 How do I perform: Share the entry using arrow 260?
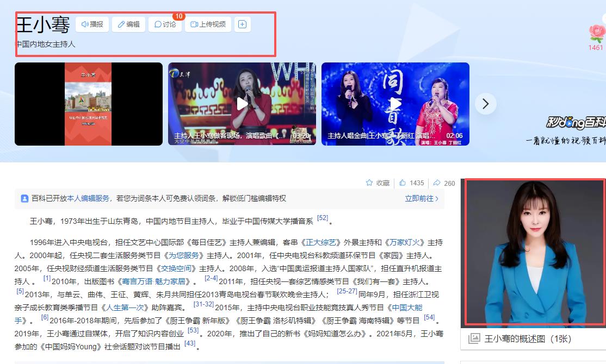pyautogui.click(x=444, y=183)
